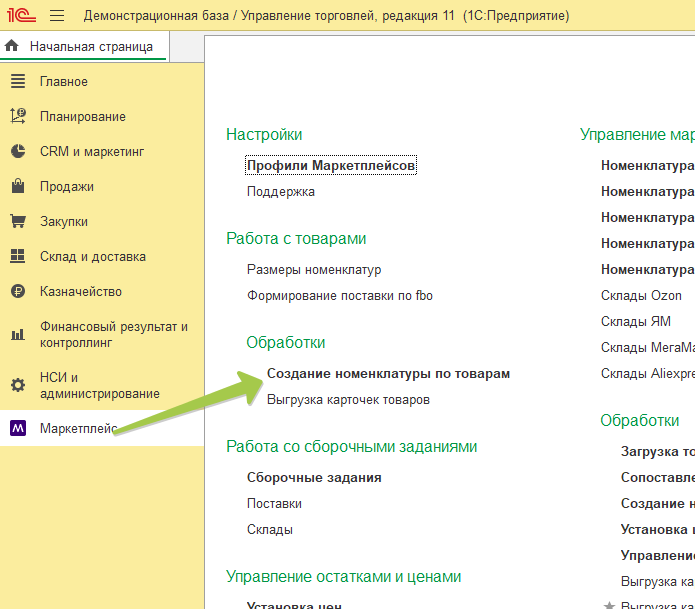Click the НСИ gear icon

point(18,385)
